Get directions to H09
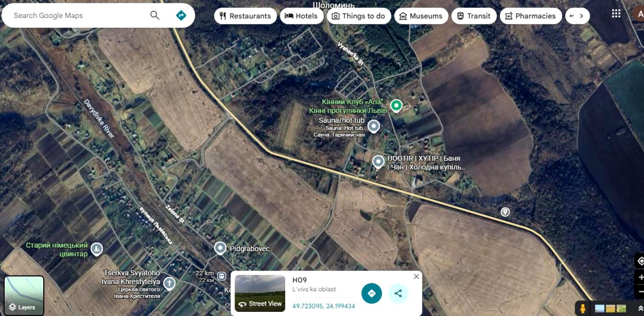644x316 pixels. [x=372, y=293]
